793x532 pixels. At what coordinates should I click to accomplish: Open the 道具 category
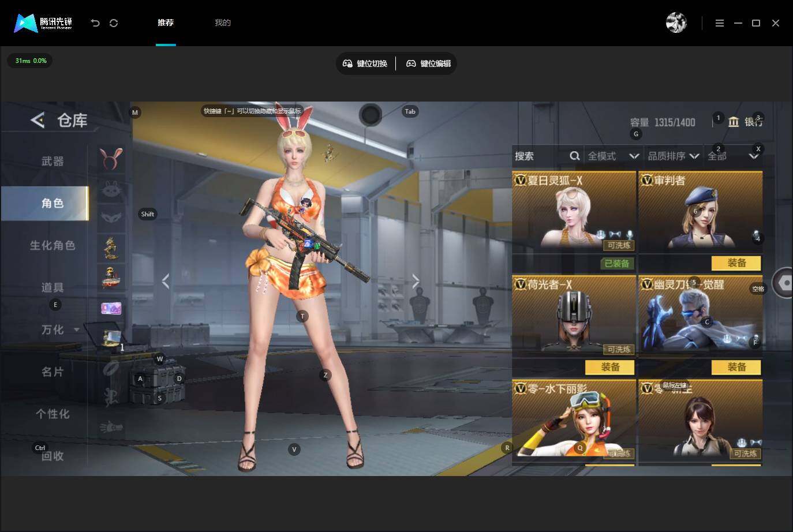pyautogui.click(x=53, y=287)
